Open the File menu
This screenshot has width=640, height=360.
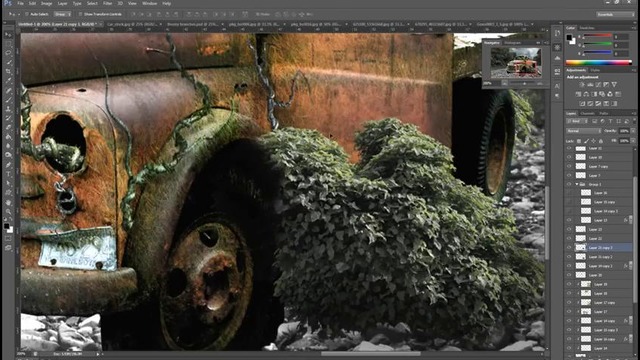click(x=20, y=3)
